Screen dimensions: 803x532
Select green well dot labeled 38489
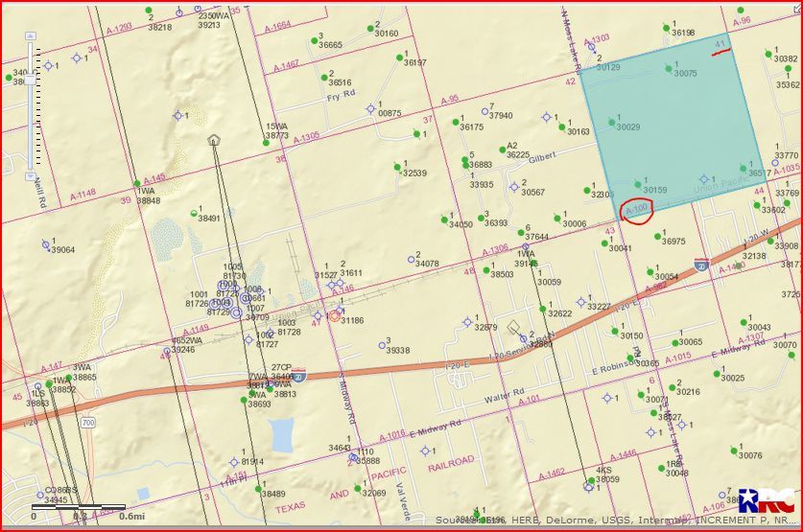[258, 489]
